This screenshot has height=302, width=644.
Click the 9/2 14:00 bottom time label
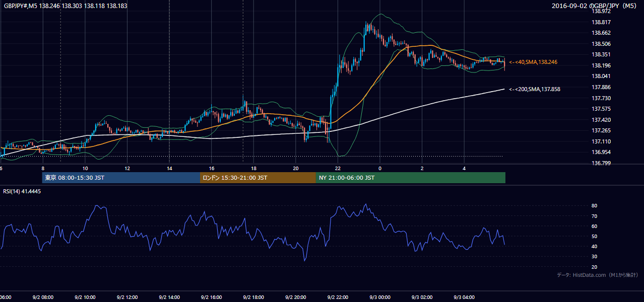tap(169, 297)
